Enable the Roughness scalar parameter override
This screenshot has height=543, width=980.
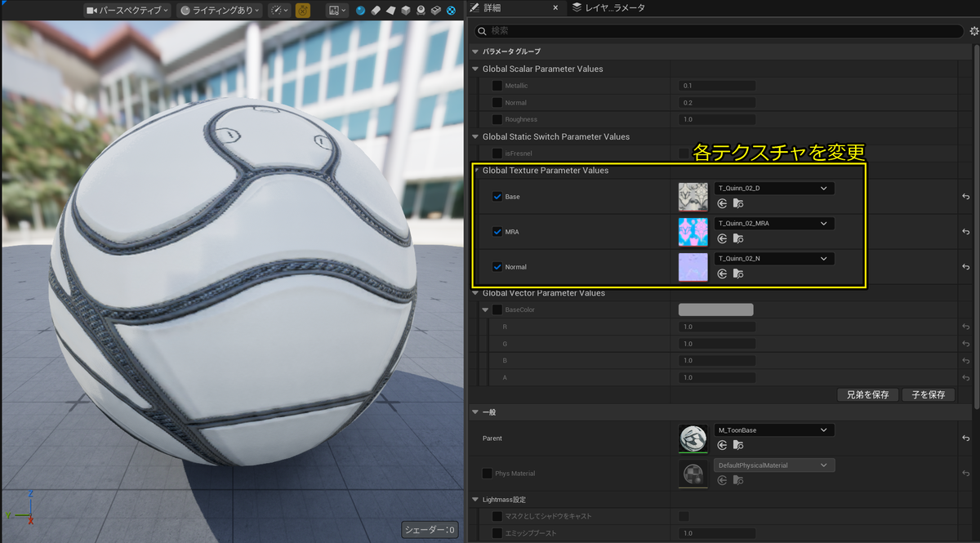(497, 119)
